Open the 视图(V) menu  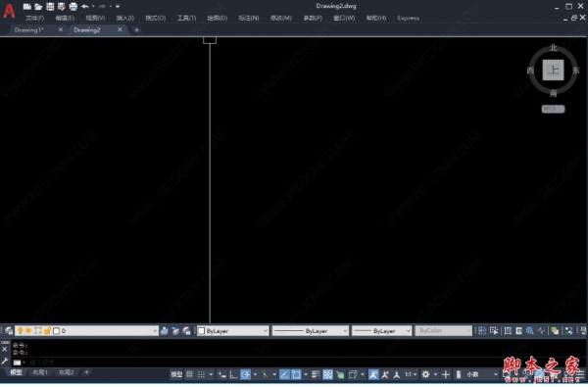point(95,18)
